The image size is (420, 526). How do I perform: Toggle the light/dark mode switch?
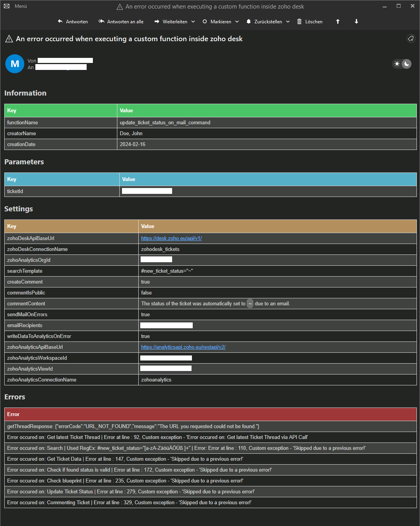[x=402, y=64]
